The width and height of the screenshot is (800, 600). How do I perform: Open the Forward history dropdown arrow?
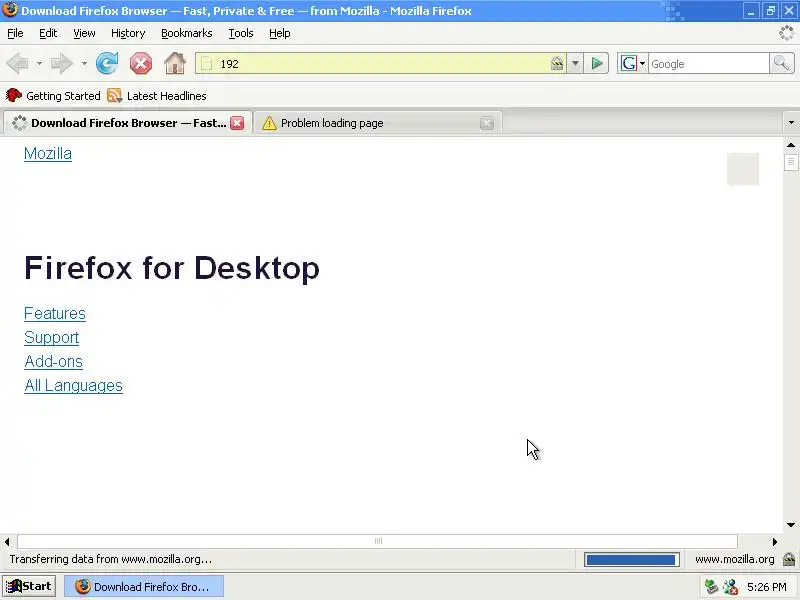[84, 64]
